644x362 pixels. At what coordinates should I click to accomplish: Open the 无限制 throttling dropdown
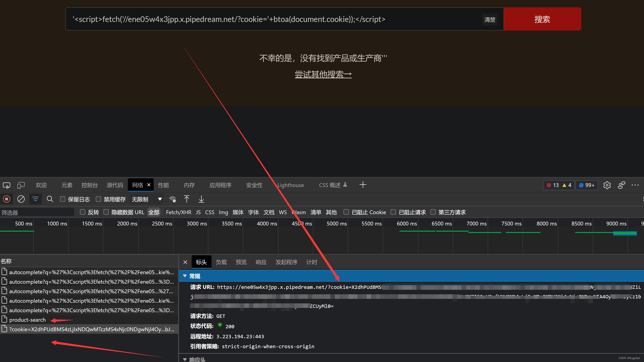tap(146, 199)
